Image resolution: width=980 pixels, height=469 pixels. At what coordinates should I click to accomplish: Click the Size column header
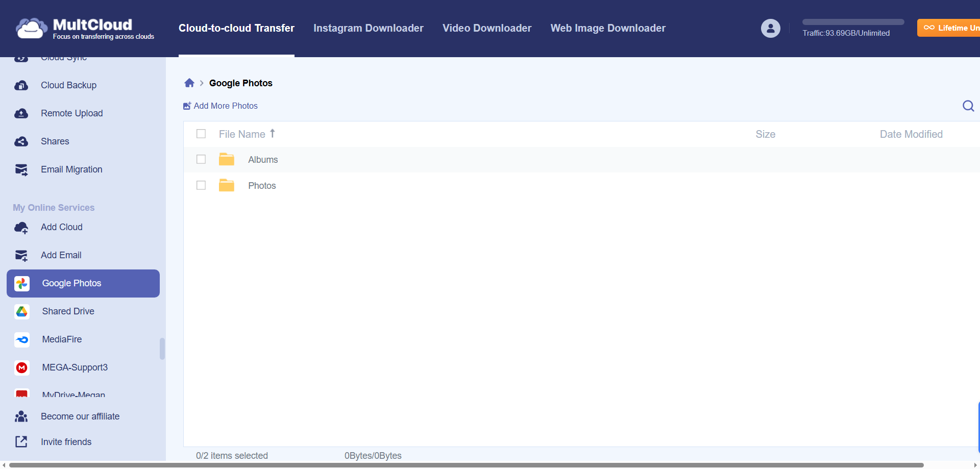click(x=766, y=134)
